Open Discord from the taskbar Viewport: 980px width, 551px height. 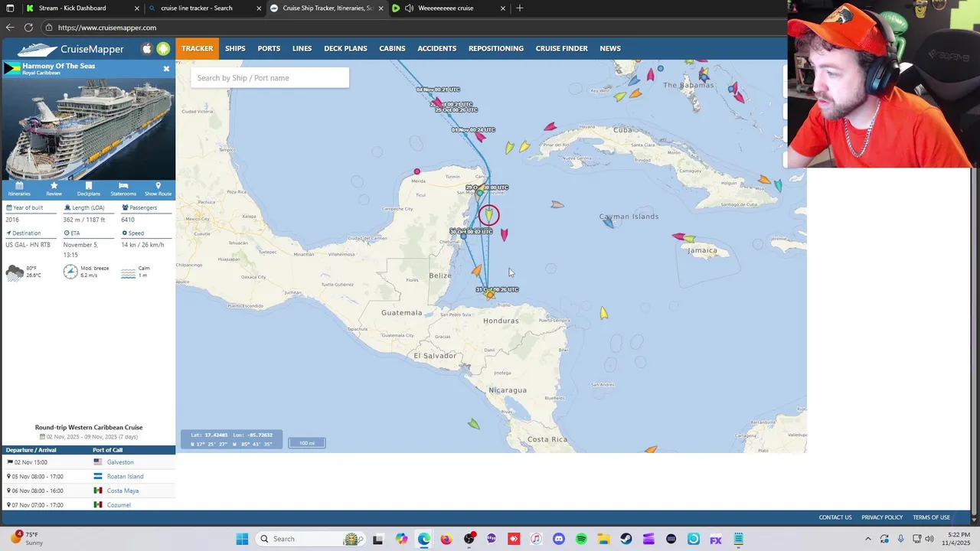pos(559,539)
